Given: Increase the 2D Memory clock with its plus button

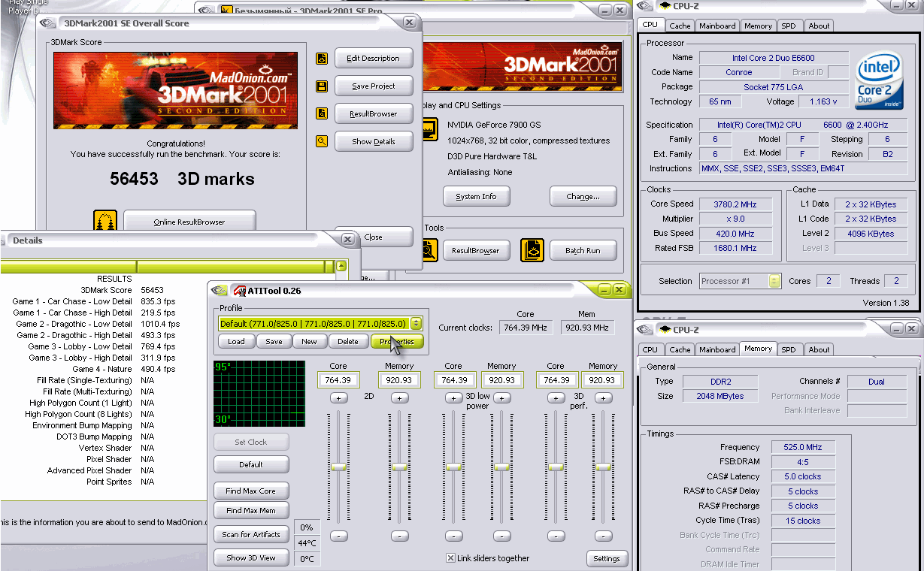Looking at the screenshot, I should click(399, 397).
